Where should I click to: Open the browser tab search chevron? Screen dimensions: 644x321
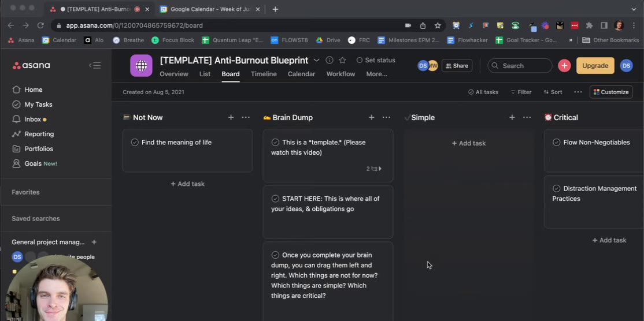pos(634,9)
